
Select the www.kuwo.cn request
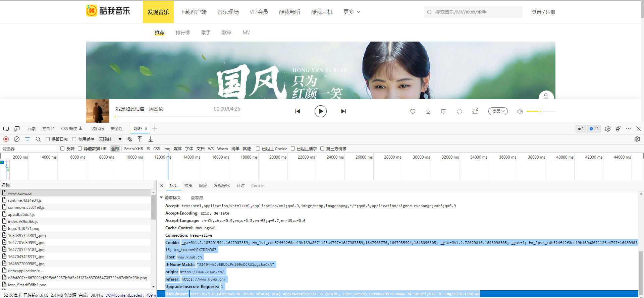tap(76, 193)
